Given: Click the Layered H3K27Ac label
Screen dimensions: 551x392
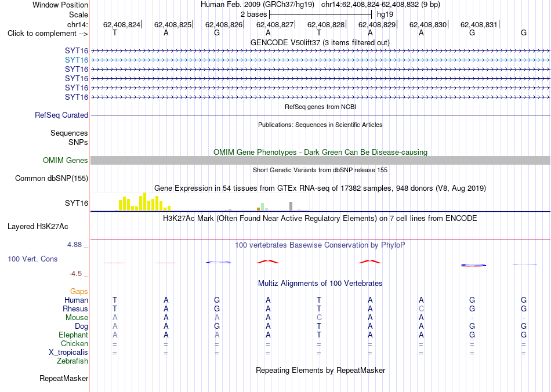Looking at the screenshot, I should 38,227.
